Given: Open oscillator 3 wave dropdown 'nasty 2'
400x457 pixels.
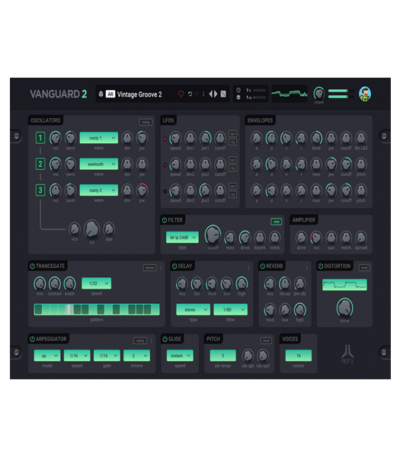Looking at the screenshot, I should [x=99, y=190].
